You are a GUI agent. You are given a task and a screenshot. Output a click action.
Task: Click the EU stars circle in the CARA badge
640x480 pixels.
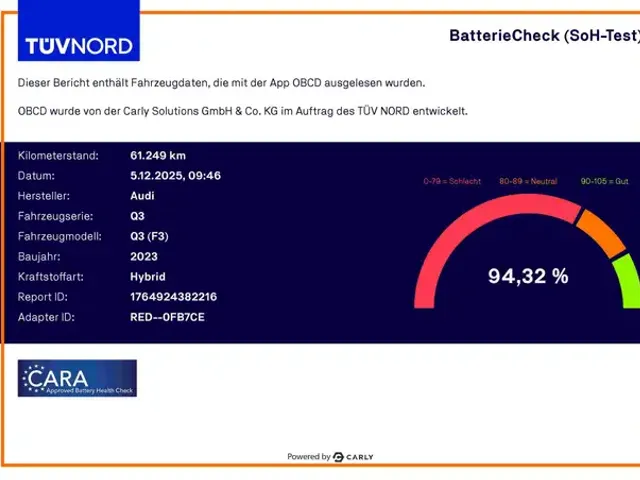33,378
